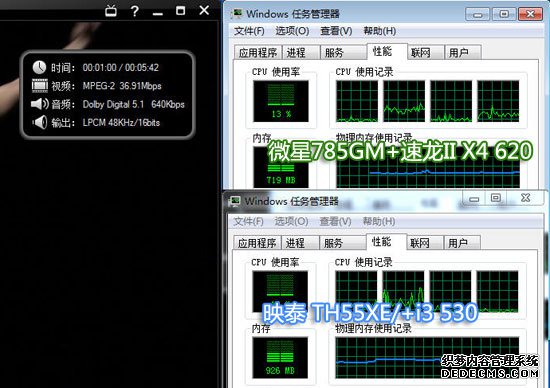This screenshot has height=388, width=550.
Task: Click the upper Task Manager title bar icon
Action: 237,14
